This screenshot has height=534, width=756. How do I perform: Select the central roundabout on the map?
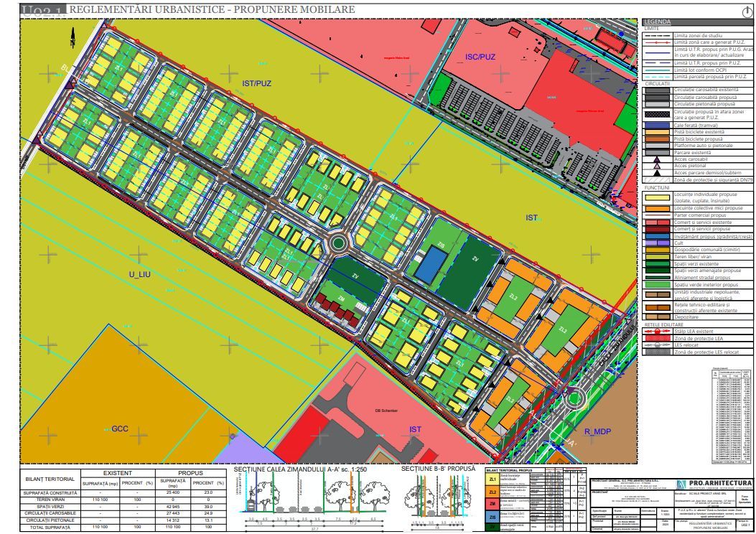point(338,244)
